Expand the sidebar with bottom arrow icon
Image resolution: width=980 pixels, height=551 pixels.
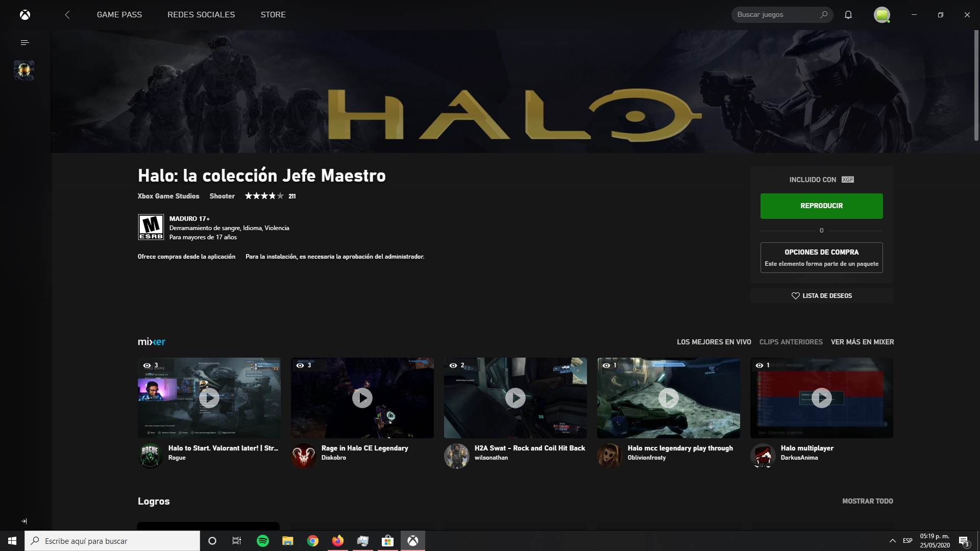point(24,521)
